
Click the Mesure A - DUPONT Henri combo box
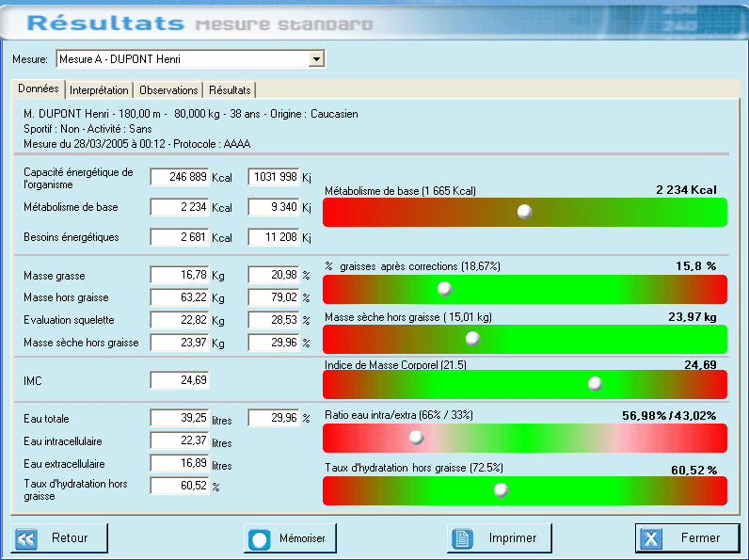tap(183, 59)
